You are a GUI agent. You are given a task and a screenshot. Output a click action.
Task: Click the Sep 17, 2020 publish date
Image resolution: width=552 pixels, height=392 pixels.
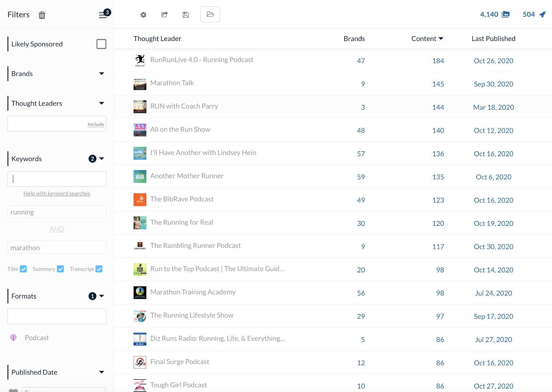pyautogui.click(x=493, y=316)
